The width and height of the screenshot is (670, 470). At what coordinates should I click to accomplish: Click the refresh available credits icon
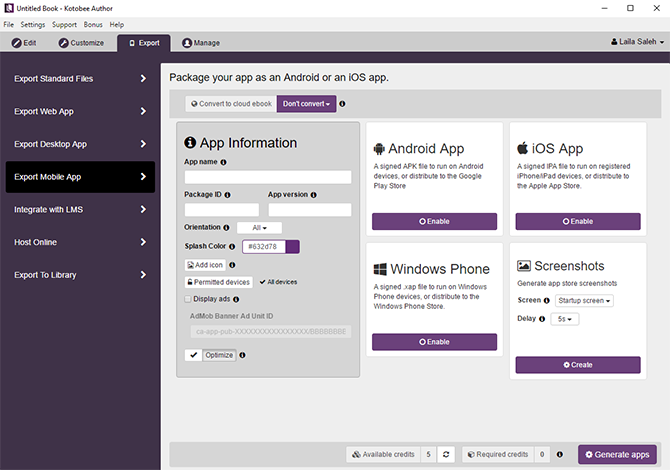click(448, 454)
